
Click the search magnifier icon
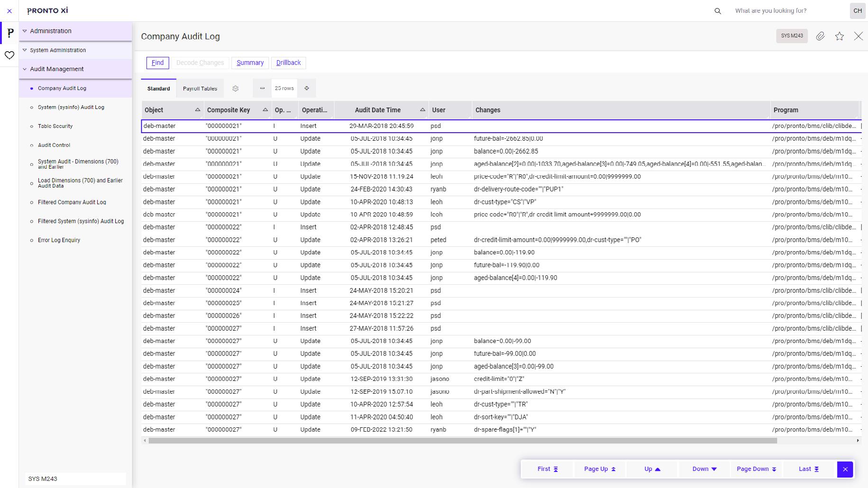coord(717,10)
